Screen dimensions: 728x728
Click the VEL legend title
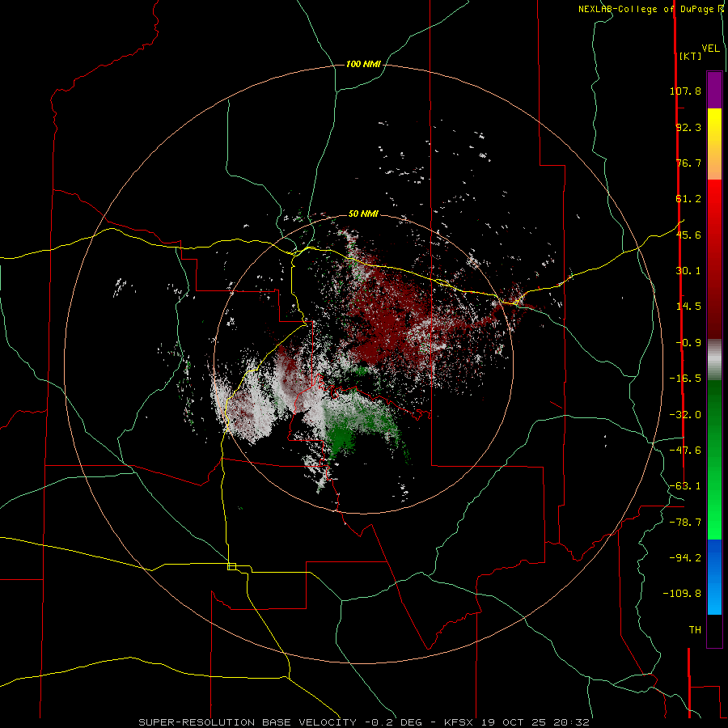coord(710,49)
